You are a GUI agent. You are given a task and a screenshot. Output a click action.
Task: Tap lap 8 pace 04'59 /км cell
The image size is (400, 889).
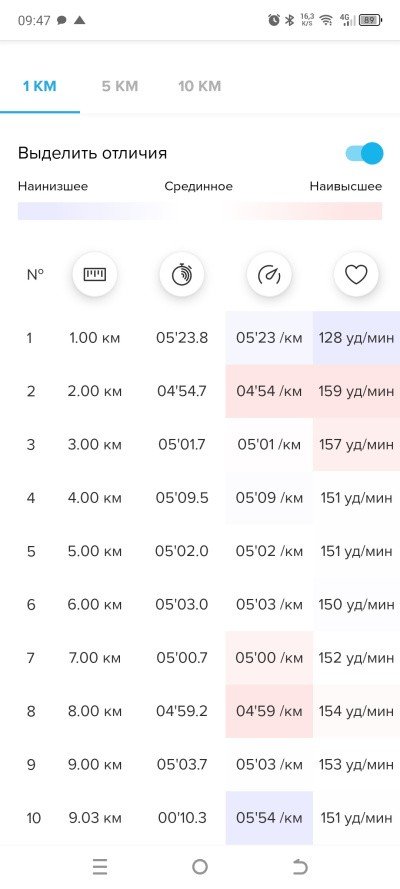(x=269, y=711)
